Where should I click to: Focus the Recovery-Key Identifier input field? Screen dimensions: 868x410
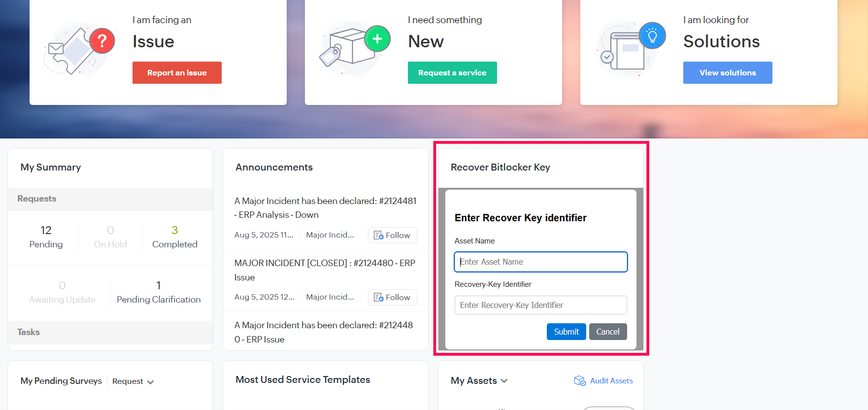541,305
